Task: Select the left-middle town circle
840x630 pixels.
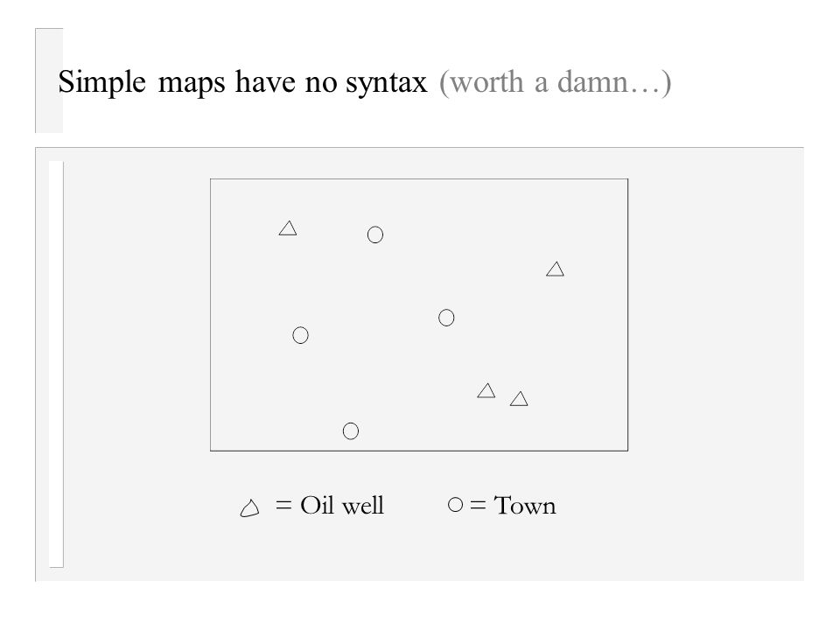Action: point(300,335)
